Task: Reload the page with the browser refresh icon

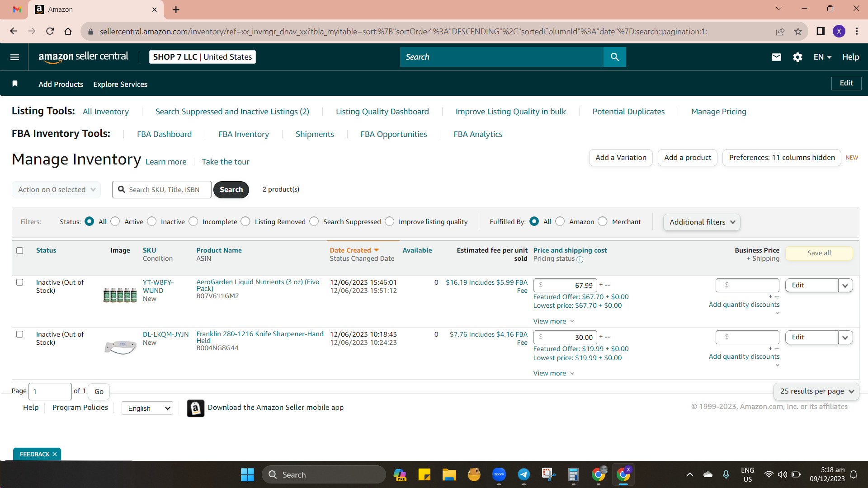Action: point(50,31)
